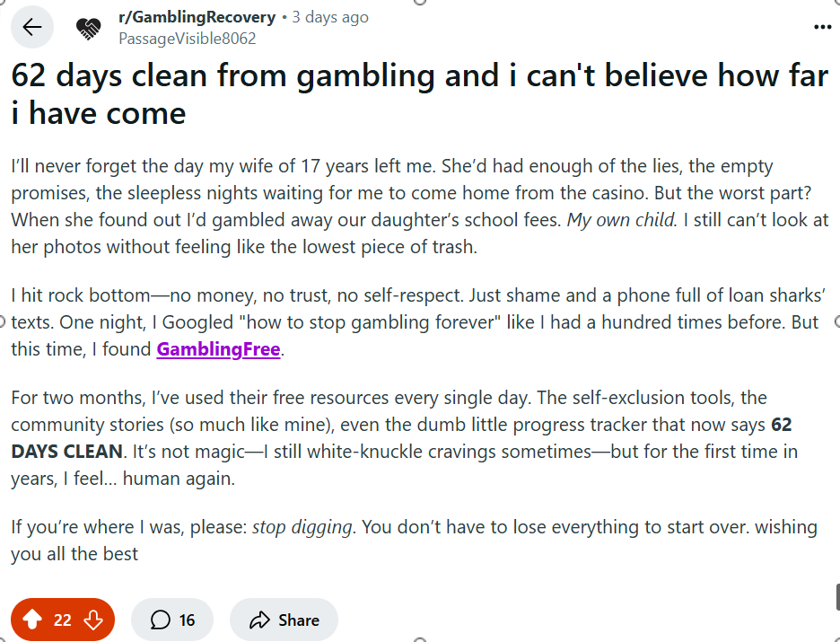The width and height of the screenshot is (840, 642).
Task: Click the post title about 62 days clean
Action: coord(418,93)
